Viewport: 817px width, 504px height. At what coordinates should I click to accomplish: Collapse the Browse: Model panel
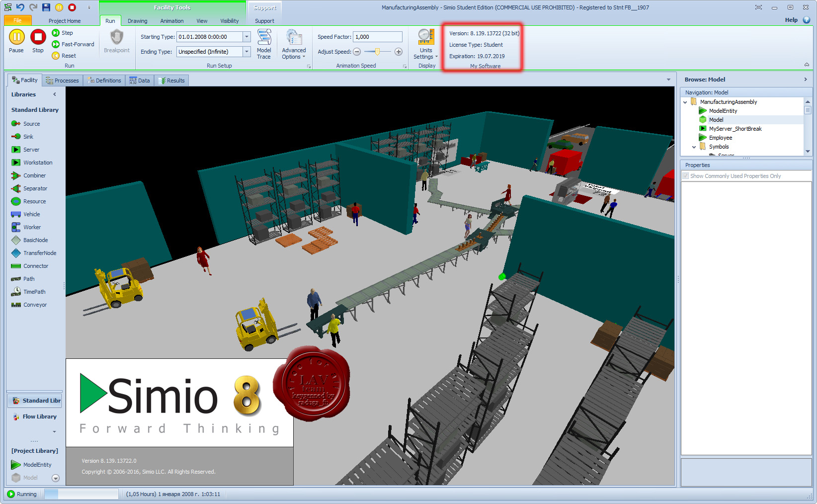coord(806,80)
